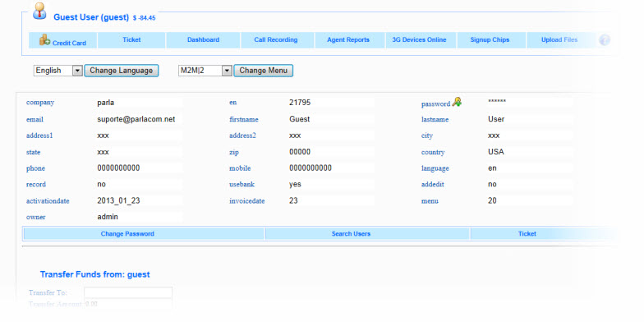Screen dimensions: 644x322
Task: Click the en value 21795
Action: point(300,103)
